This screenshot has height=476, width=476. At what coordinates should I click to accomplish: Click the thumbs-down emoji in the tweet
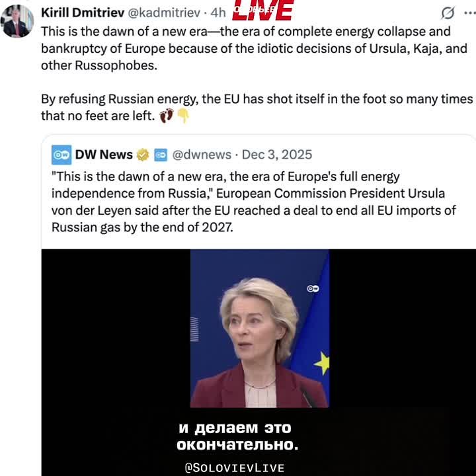(183, 116)
